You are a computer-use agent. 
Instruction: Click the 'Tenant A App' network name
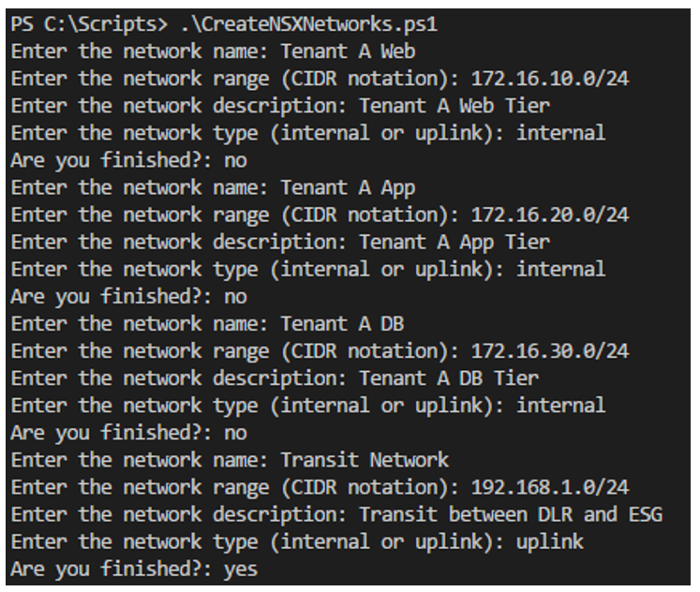(349, 188)
